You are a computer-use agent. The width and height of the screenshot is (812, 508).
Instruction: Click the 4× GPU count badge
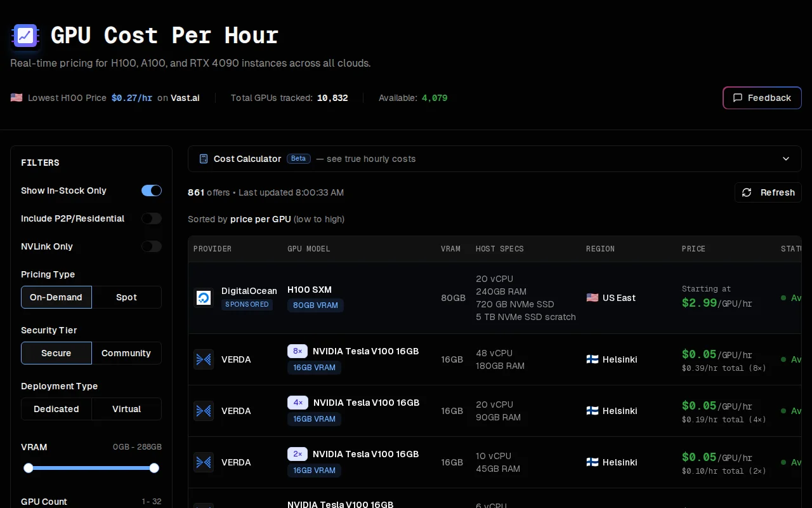(x=298, y=403)
